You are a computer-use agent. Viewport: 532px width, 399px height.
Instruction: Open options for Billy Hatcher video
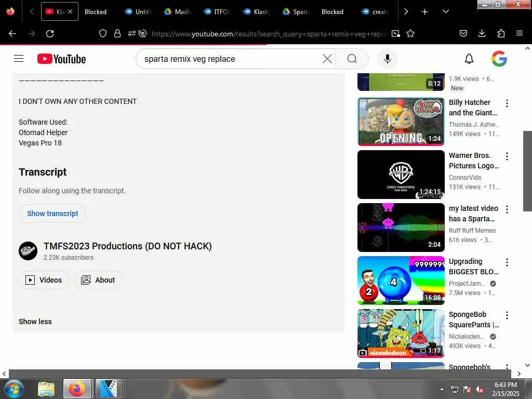(x=507, y=103)
